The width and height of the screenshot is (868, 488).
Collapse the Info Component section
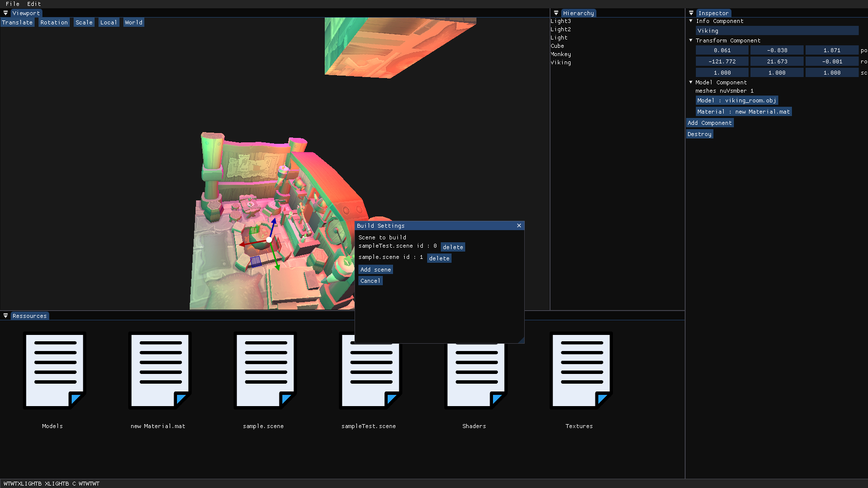click(691, 21)
